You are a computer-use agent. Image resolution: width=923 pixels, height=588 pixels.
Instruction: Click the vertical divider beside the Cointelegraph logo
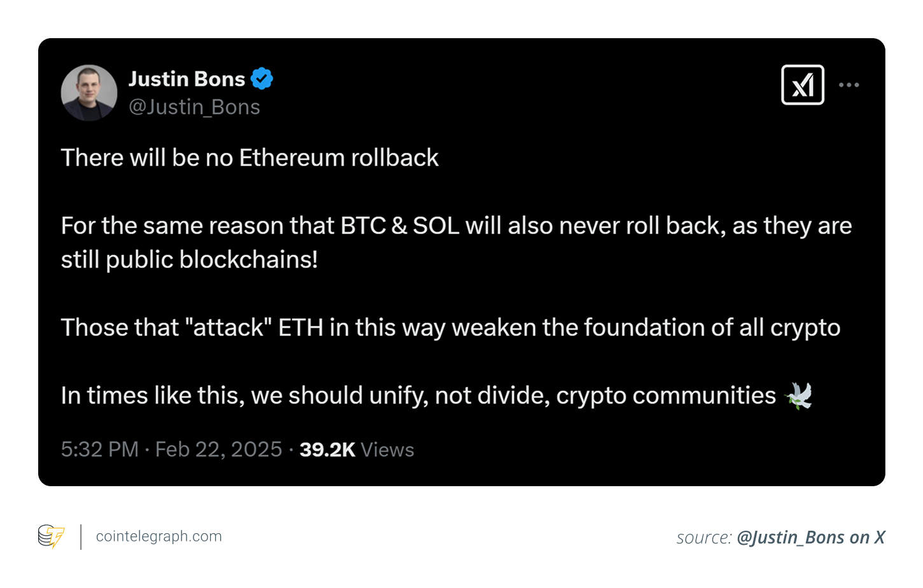80,536
